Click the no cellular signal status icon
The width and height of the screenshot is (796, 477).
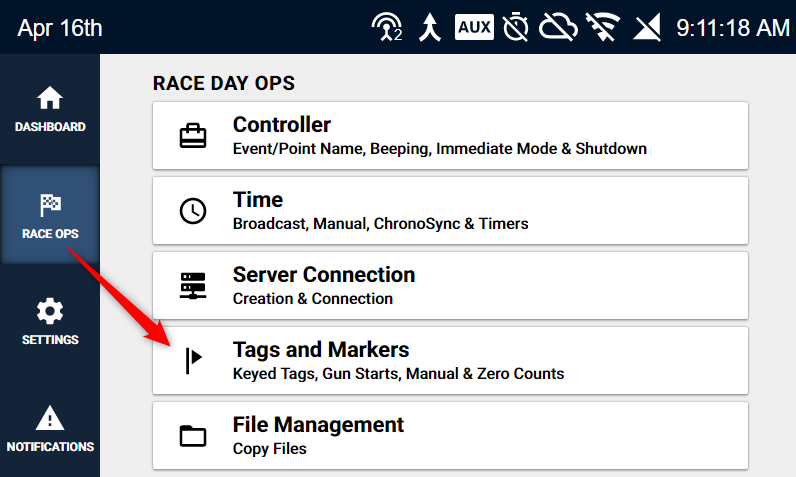pyautogui.click(x=647, y=27)
